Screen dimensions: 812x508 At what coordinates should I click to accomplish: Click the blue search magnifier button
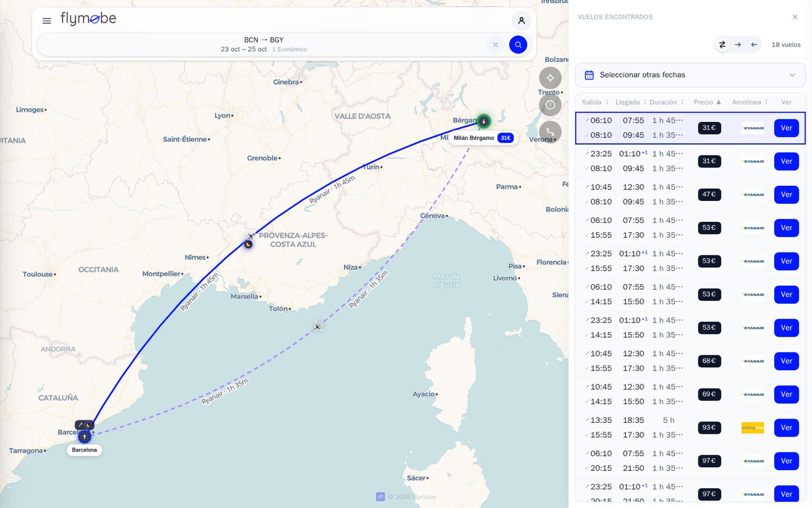point(518,45)
